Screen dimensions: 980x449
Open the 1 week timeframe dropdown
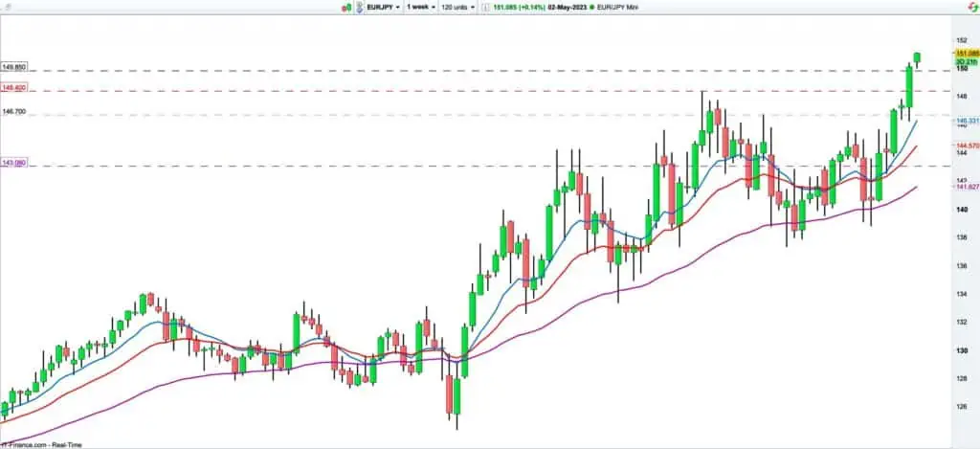[420, 8]
